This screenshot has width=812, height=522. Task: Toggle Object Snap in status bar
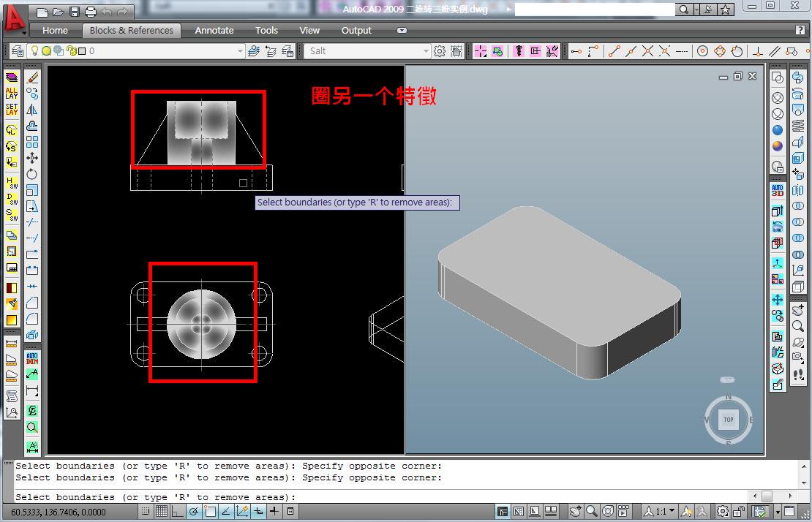pyautogui.click(x=210, y=511)
